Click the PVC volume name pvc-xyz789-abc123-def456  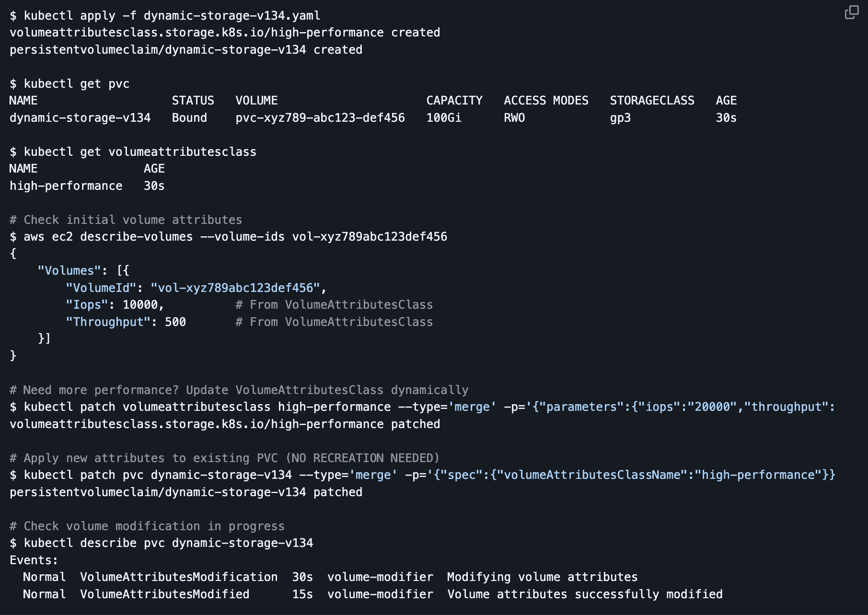point(320,118)
